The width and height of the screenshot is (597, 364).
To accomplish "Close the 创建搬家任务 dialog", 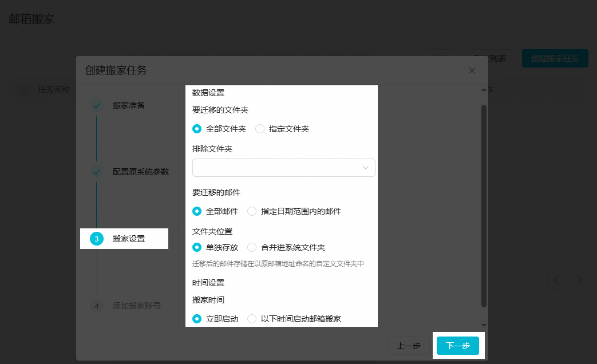I will click(x=472, y=70).
